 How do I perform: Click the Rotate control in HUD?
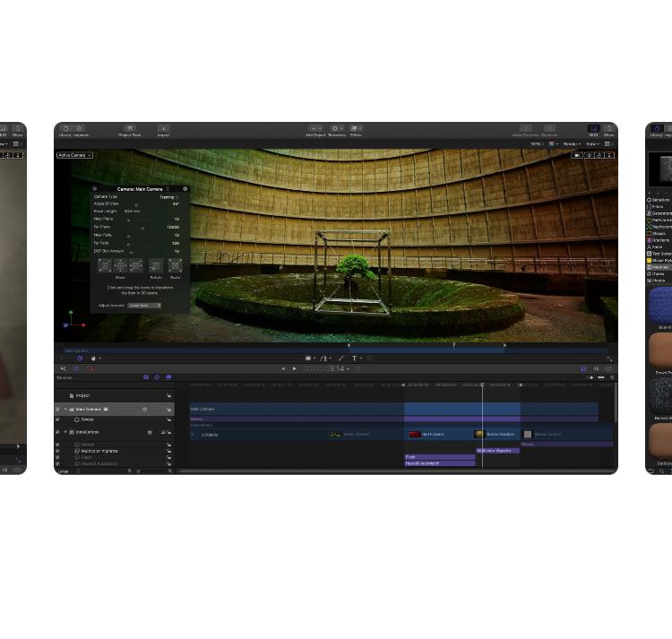156,265
